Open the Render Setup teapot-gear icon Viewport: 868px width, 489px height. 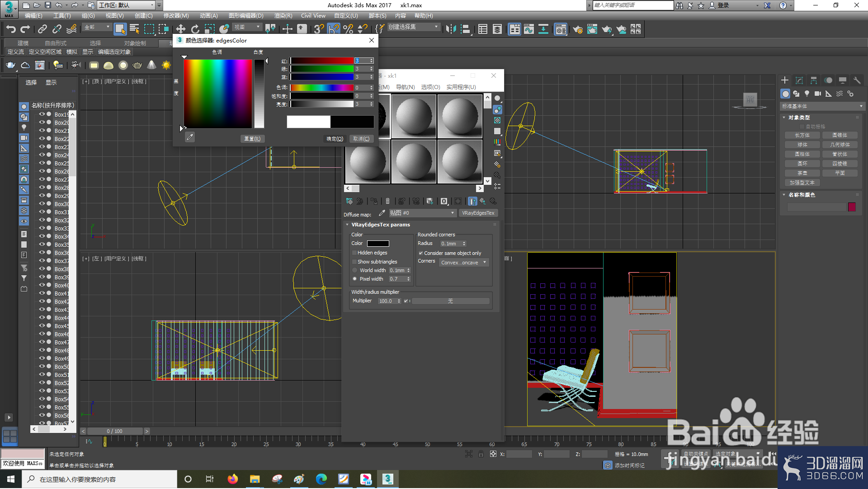pos(577,29)
